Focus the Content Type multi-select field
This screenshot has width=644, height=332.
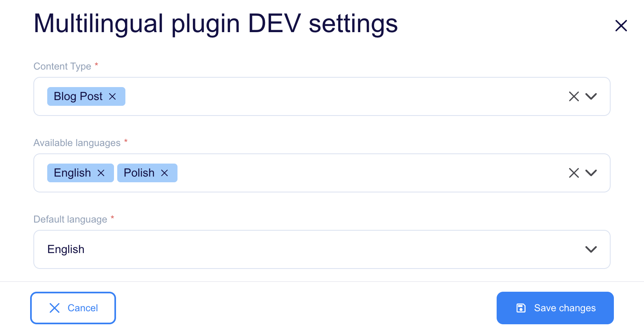pyautogui.click(x=322, y=96)
